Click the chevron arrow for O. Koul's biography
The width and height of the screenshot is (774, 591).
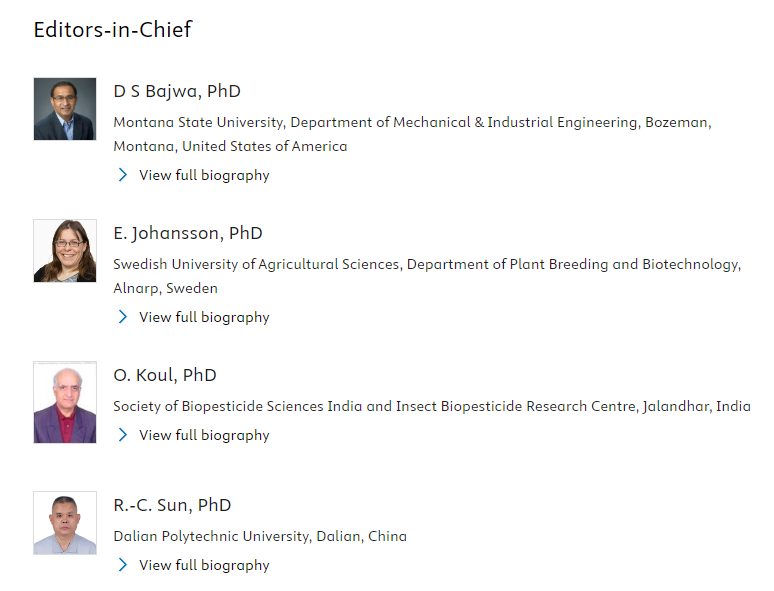(x=122, y=434)
